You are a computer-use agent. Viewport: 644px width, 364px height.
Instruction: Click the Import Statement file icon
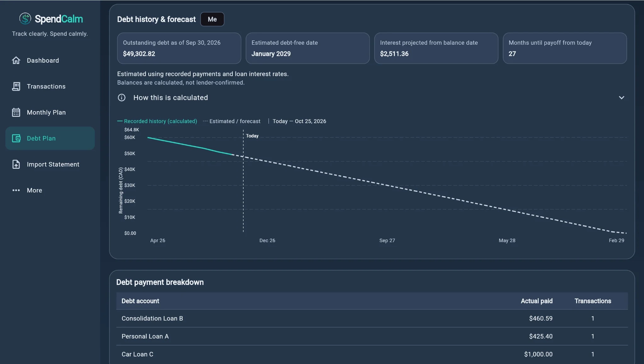coord(16,164)
